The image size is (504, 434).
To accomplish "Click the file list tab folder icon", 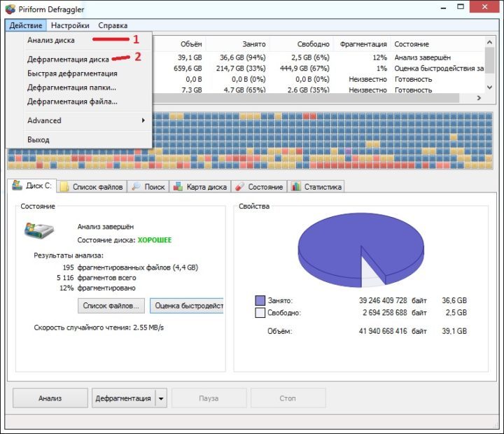I will [x=64, y=187].
